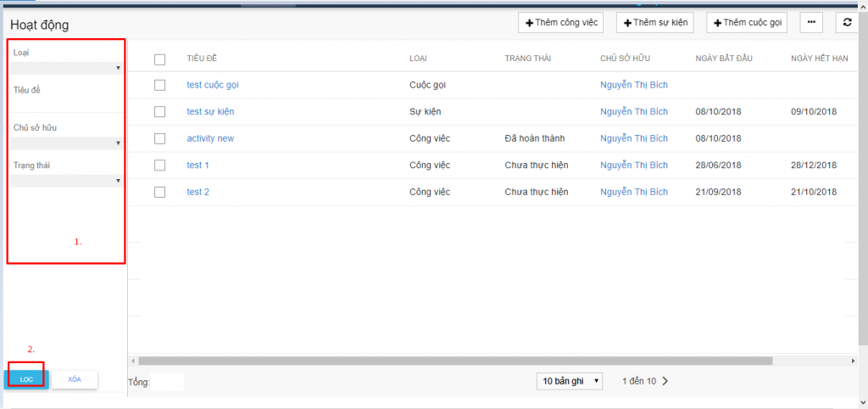Viewport: 868px width, 409px height.
Task: Check the box for test cuộc gọi
Action: click(159, 85)
